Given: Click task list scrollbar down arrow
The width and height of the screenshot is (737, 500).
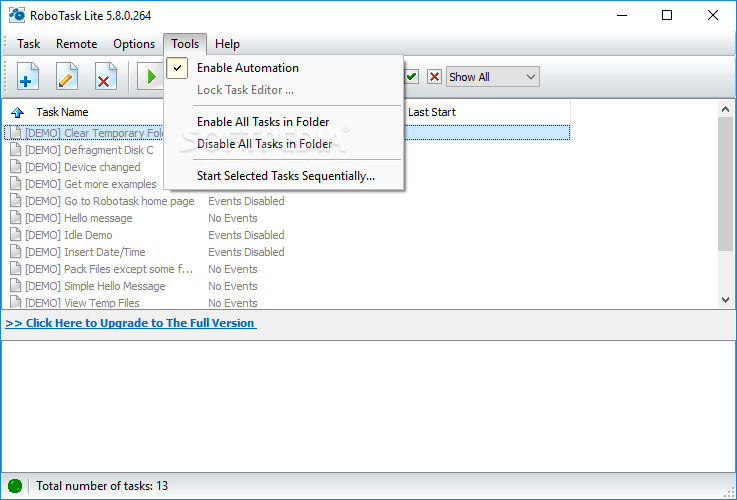Looking at the screenshot, I should click(725, 299).
